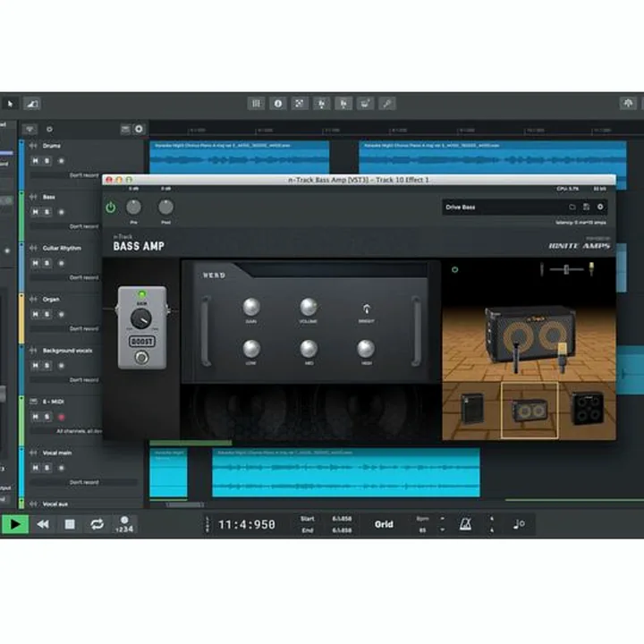Open Bass track Don't record dropdown
Screen dimensions: 644x644
(65, 226)
